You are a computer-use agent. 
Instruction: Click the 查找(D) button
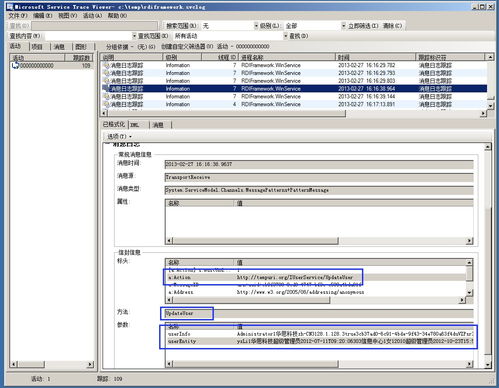pos(298,36)
